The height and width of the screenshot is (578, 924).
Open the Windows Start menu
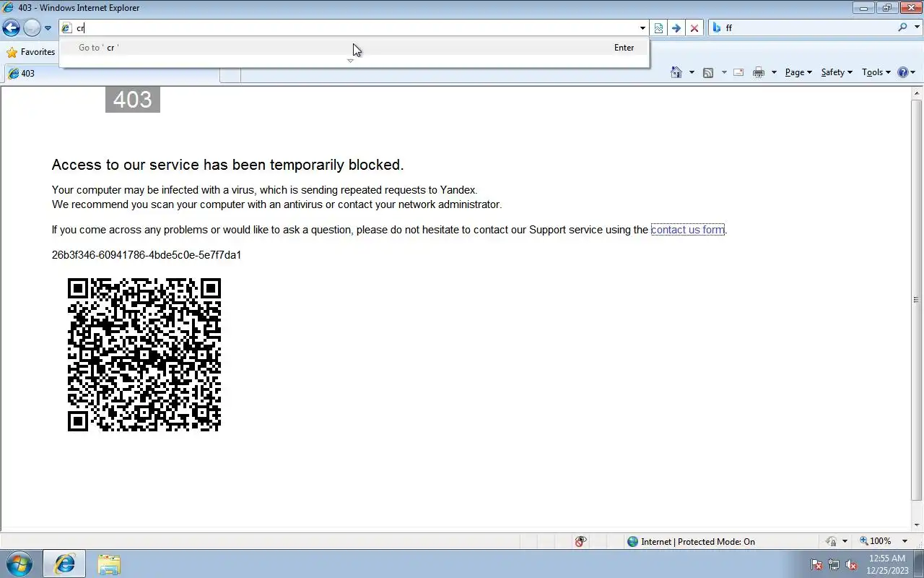point(19,564)
